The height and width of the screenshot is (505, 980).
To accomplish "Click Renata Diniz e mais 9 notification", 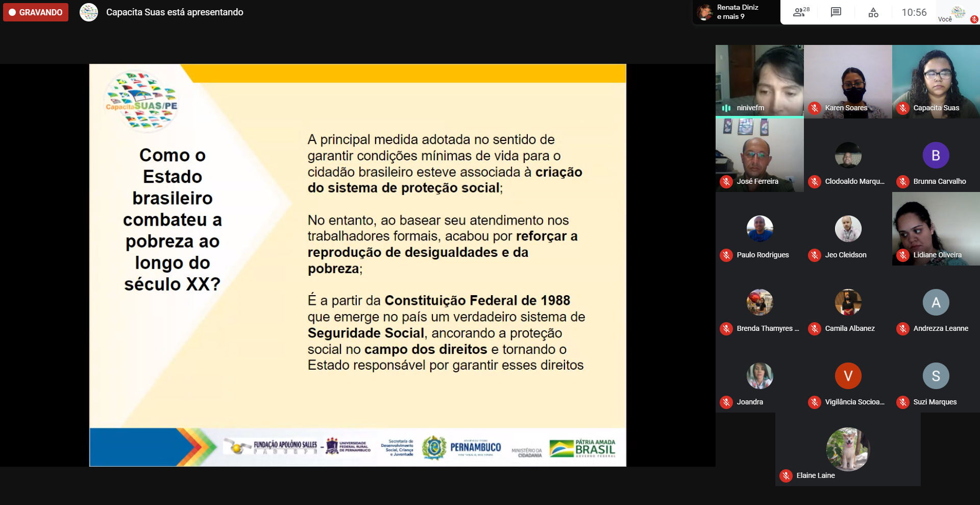I will 736,12.
